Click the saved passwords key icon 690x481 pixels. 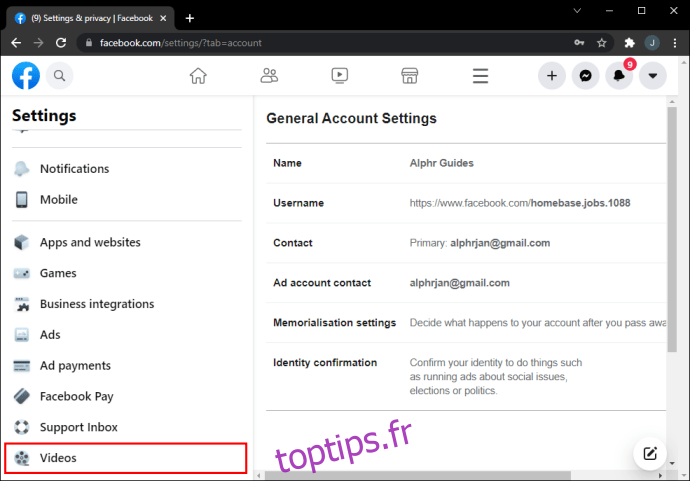(579, 43)
